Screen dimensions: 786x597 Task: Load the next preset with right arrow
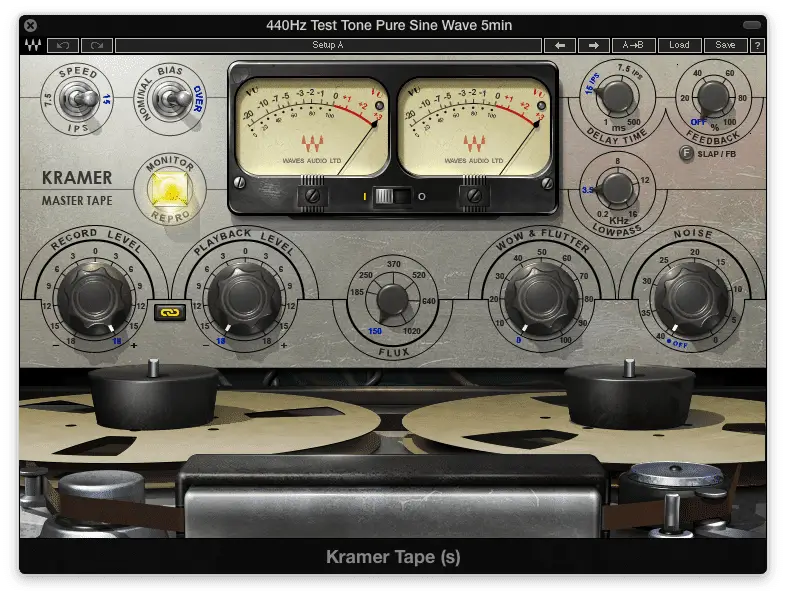(594, 45)
